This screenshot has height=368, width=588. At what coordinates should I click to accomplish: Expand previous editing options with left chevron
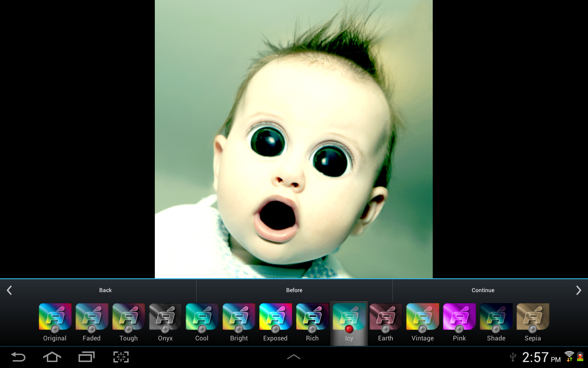pyautogui.click(x=9, y=290)
